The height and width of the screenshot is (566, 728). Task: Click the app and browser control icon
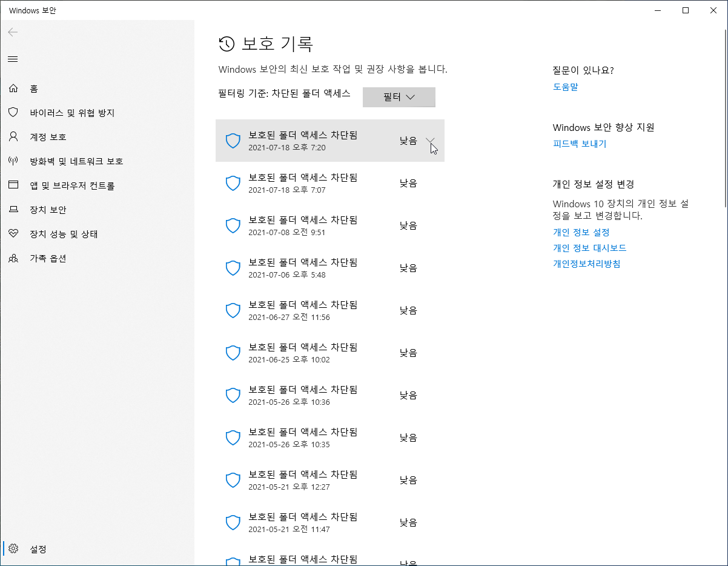[x=13, y=185]
